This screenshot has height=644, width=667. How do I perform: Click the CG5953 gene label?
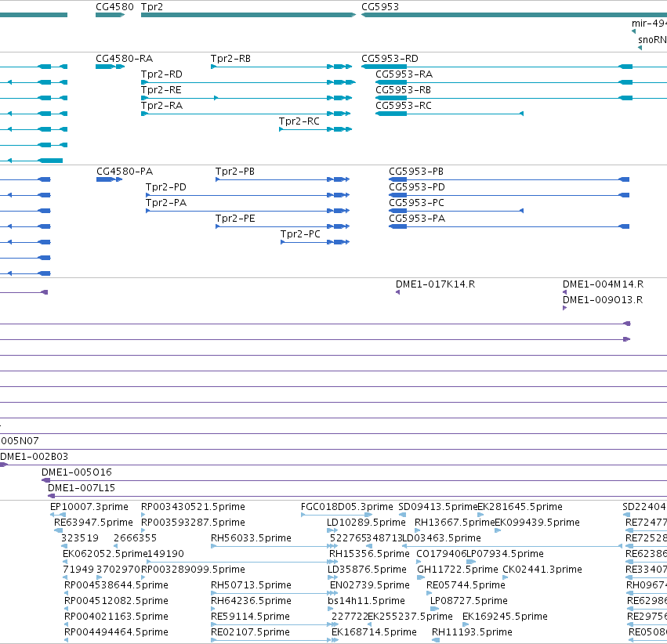380,7
